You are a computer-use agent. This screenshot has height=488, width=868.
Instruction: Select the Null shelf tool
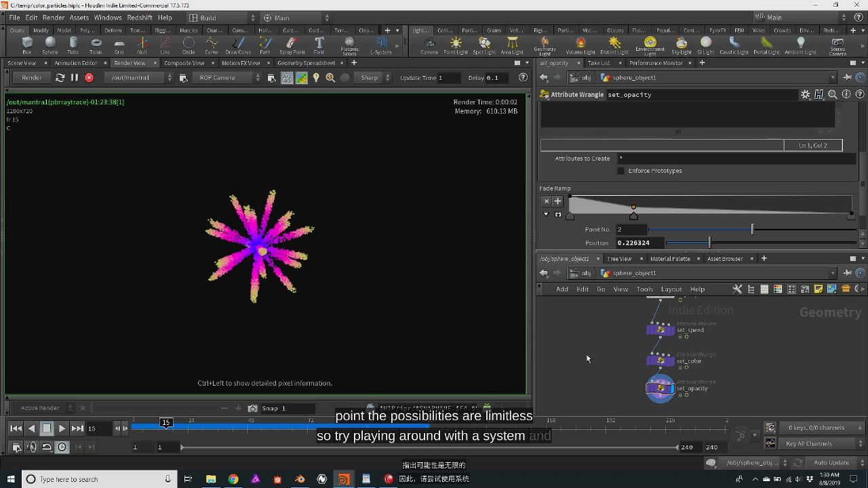coord(142,45)
